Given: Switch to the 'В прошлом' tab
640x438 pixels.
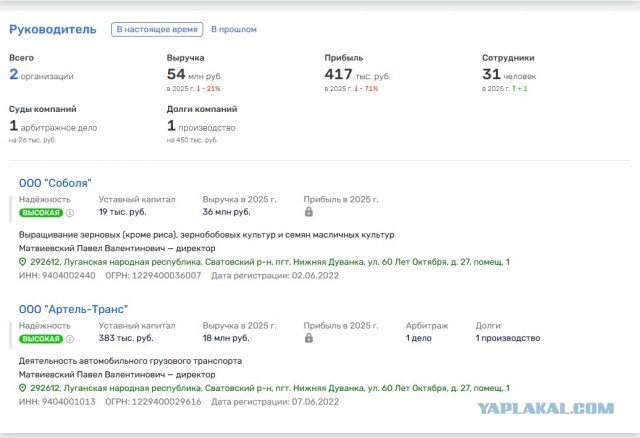Looking at the screenshot, I should coord(233,29).
